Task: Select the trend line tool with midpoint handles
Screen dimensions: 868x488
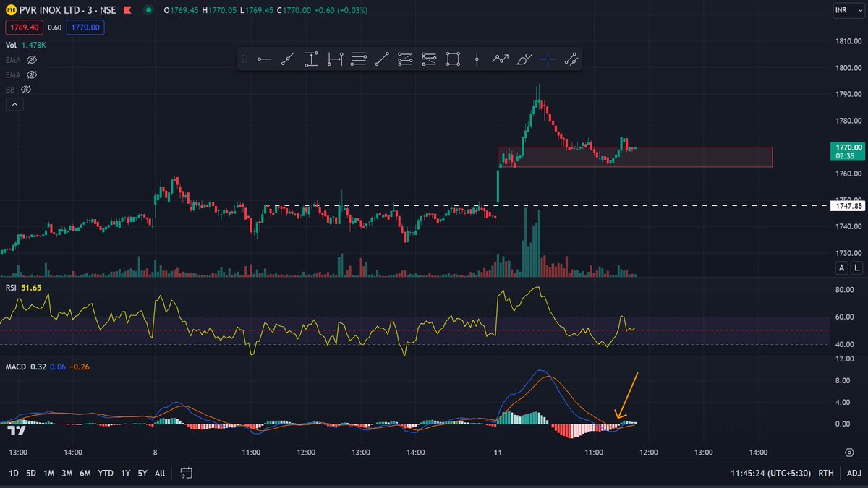Action: [288, 59]
